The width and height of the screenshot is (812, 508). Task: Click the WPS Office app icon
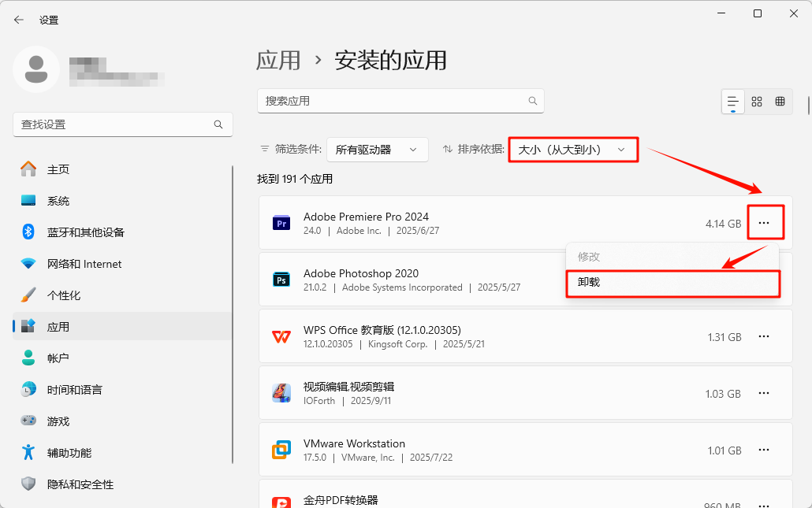point(281,337)
